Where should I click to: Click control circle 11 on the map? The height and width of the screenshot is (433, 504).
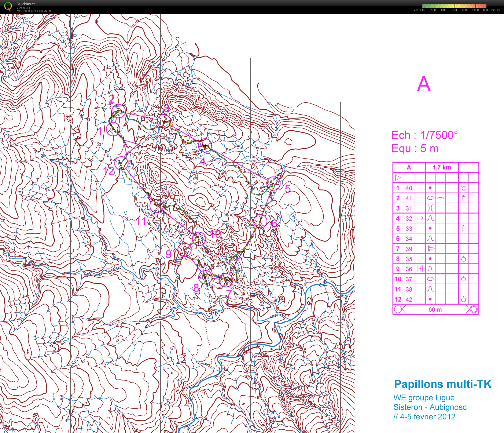pyautogui.click(x=157, y=205)
